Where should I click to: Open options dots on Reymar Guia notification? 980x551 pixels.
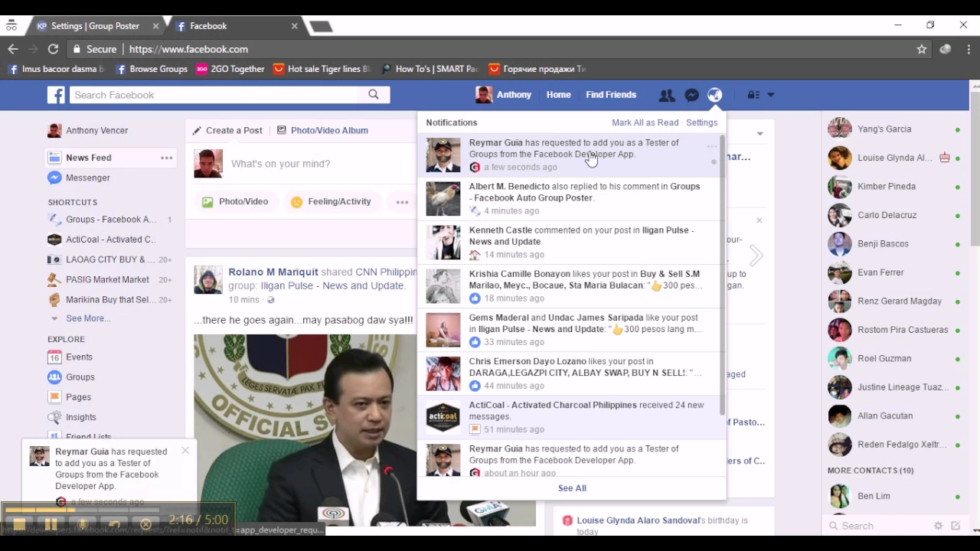click(x=712, y=146)
